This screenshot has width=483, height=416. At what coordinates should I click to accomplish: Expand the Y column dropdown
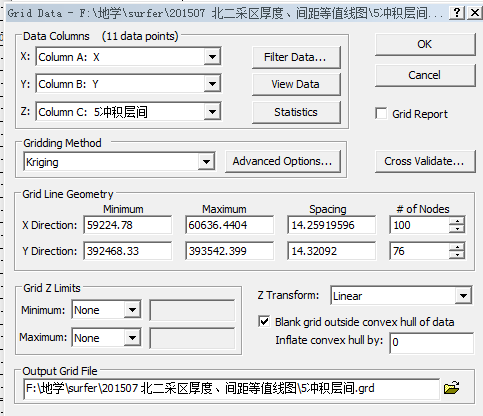point(212,84)
